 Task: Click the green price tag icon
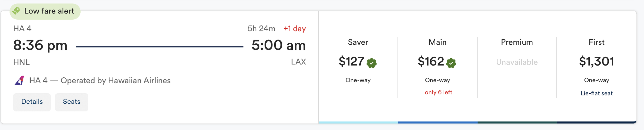(x=16, y=11)
